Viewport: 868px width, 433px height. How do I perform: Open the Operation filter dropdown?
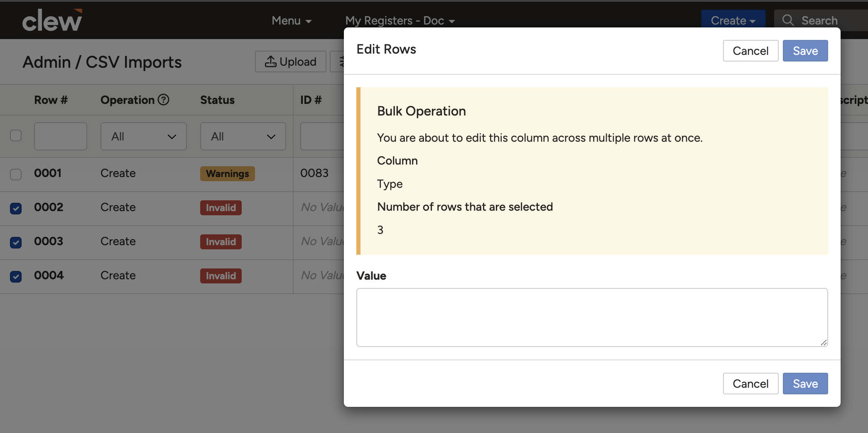coord(144,136)
